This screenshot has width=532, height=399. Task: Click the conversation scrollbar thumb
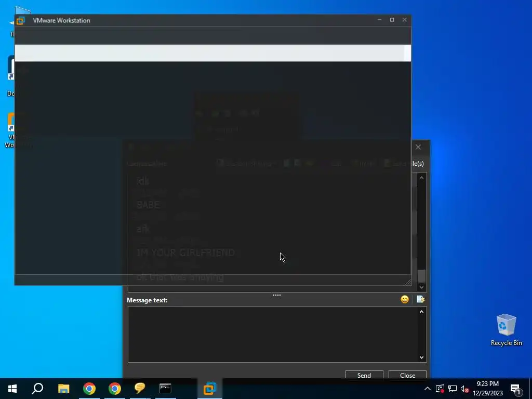[x=421, y=276]
